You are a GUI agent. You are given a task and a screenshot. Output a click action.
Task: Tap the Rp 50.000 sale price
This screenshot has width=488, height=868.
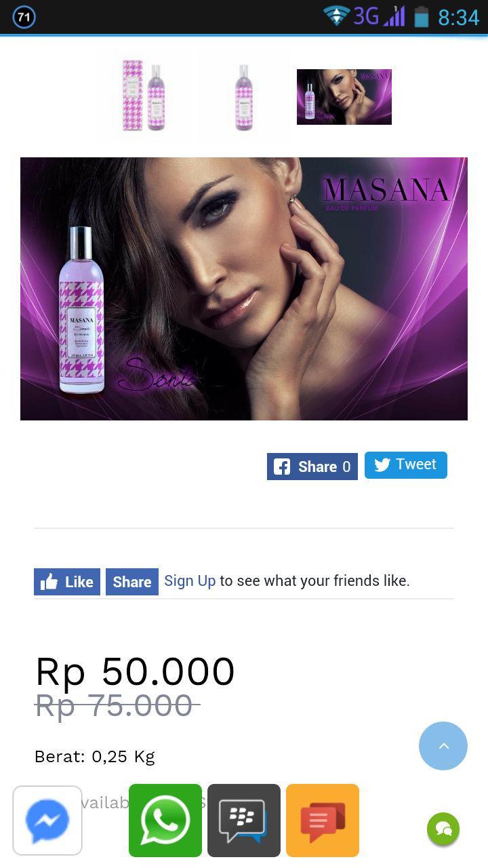(135, 671)
